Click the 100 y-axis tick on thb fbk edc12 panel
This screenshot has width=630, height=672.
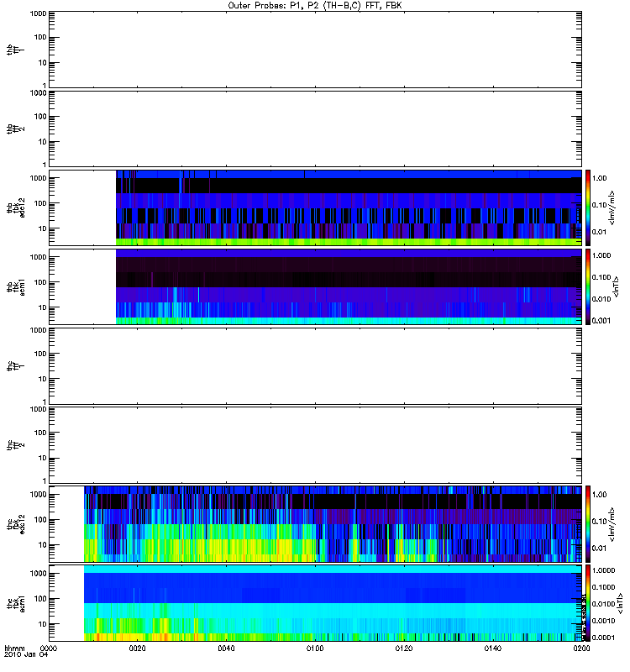point(40,203)
